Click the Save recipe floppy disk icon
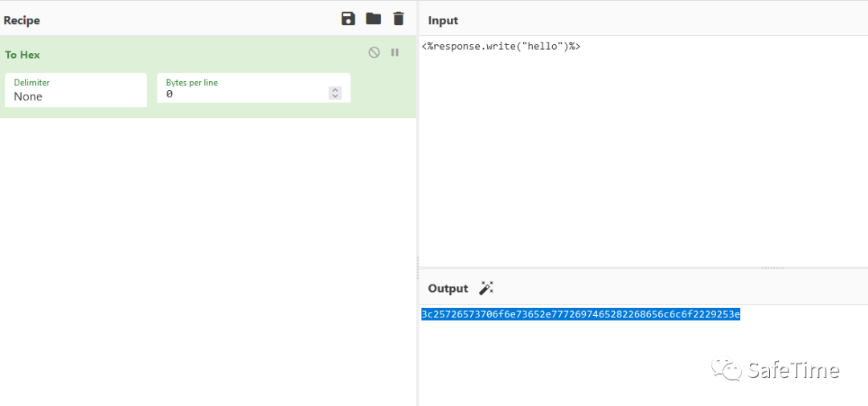The width and height of the screenshot is (868, 406). click(348, 18)
